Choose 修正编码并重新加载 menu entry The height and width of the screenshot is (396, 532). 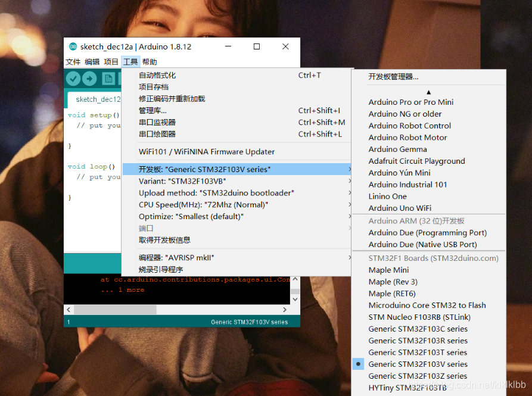coord(237,99)
